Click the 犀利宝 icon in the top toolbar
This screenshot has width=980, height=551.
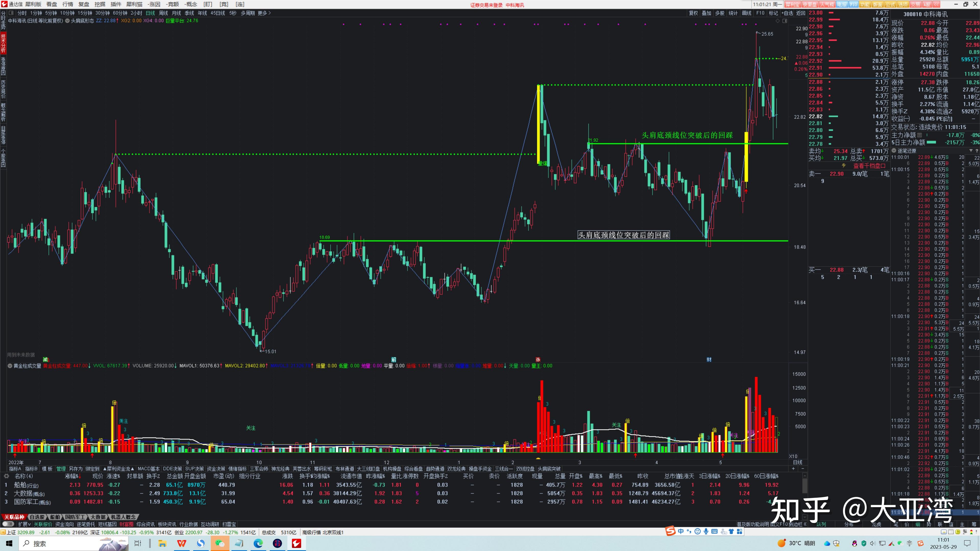point(793,5)
